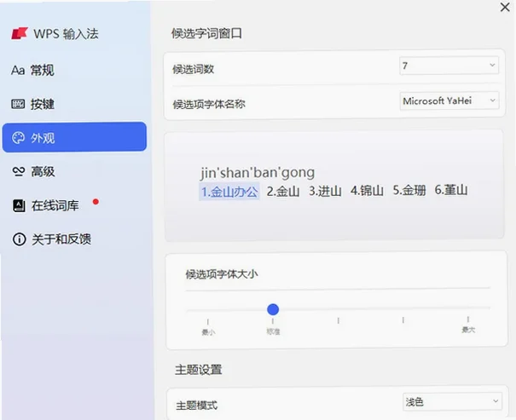The width and height of the screenshot is (516, 420).
Task: Set font size slider to 最小 tick
Action: [208, 321]
